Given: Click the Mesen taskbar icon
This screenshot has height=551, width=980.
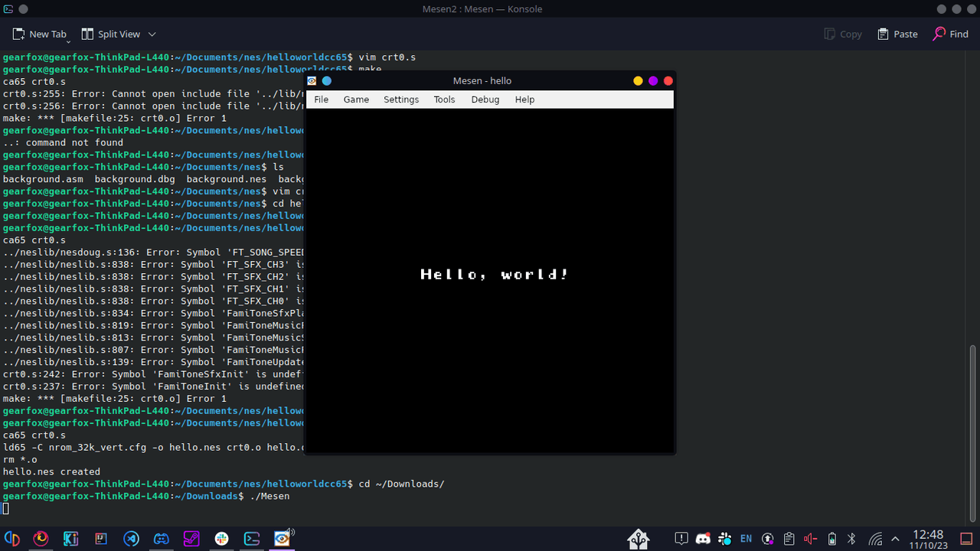Looking at the screenshot, I should [x=283, y=539].
